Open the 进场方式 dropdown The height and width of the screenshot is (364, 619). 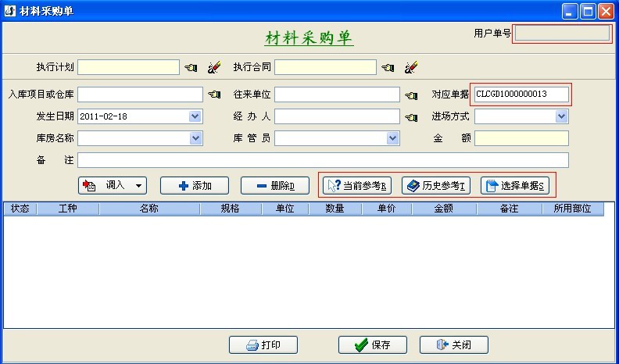[x=560, y=116]
